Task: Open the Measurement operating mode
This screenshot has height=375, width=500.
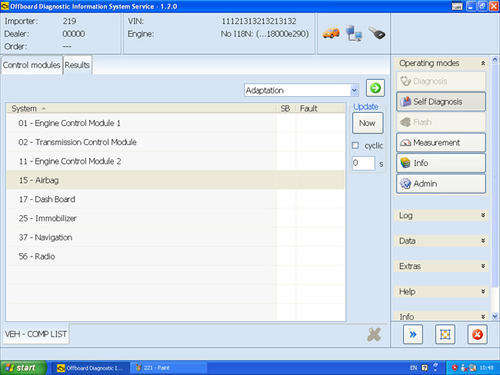Action: point(441,143)
